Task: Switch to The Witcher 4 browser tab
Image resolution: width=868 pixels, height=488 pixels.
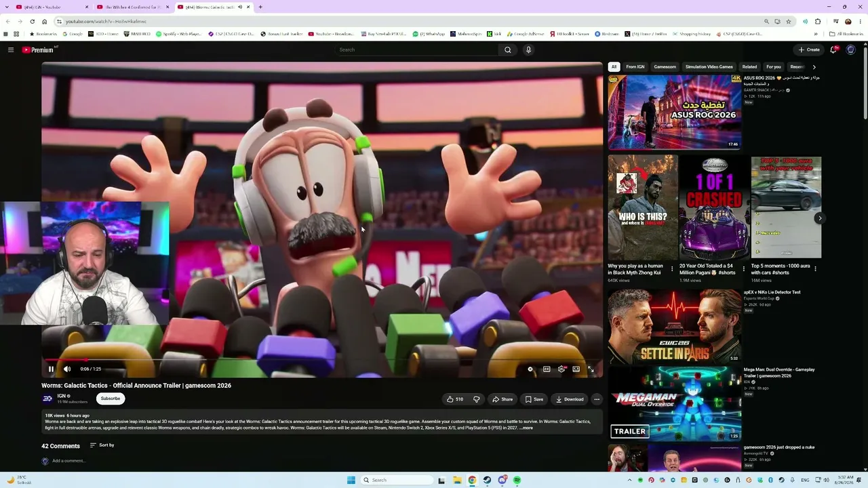Action: [x=134, y=7]
